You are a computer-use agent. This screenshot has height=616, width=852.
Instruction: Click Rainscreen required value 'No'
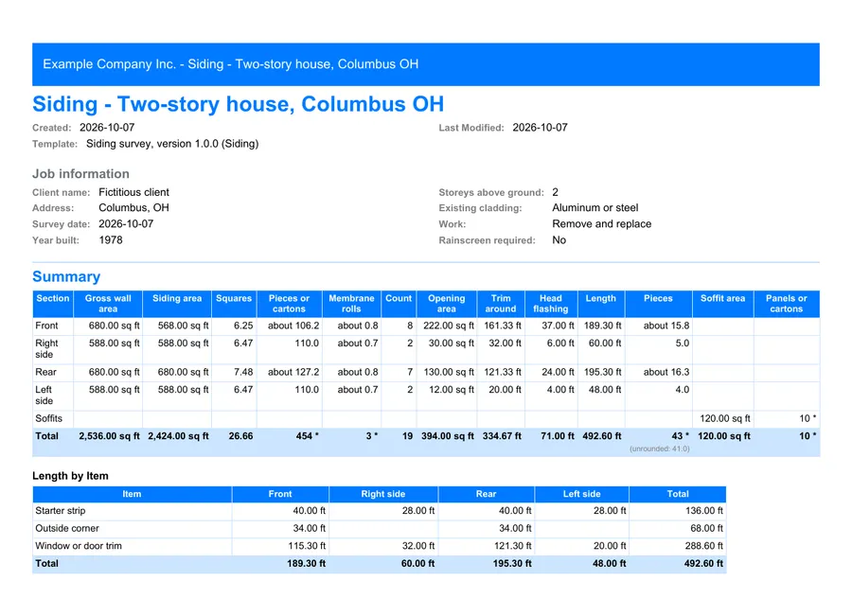pos(559,240)
